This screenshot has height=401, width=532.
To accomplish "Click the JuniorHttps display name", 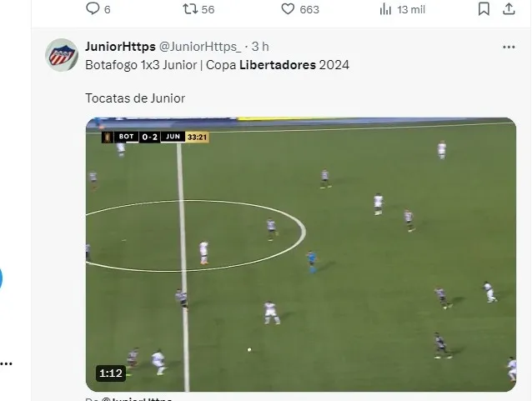I will tap(120, 47).
